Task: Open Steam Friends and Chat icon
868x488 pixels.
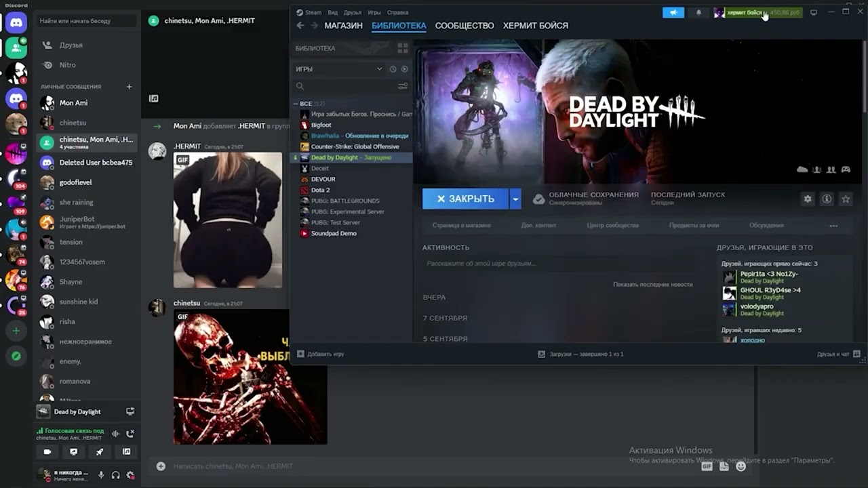Action: tap(856, 354)
